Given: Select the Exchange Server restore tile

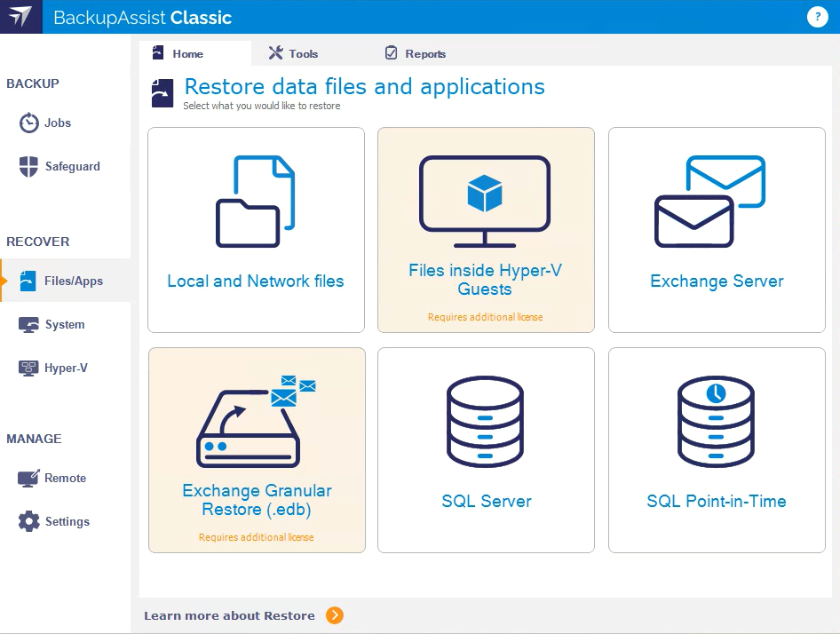Looking at the screenshot, I should [x=717, y=230].
